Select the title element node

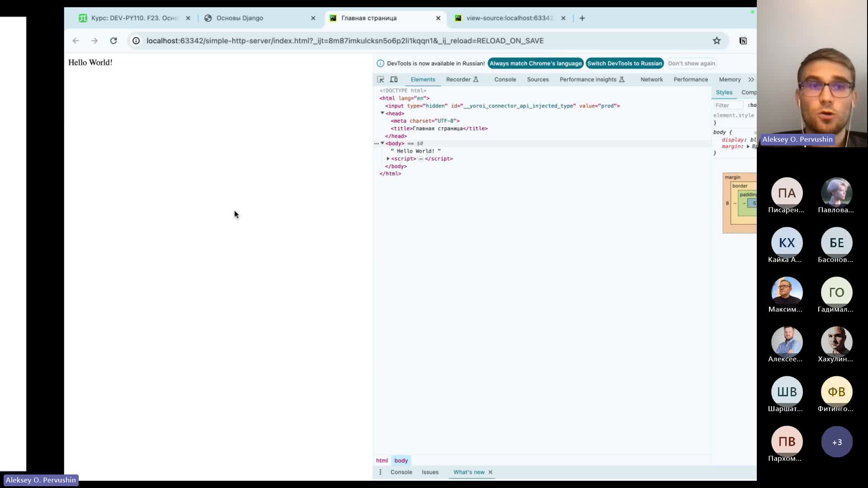439,128
